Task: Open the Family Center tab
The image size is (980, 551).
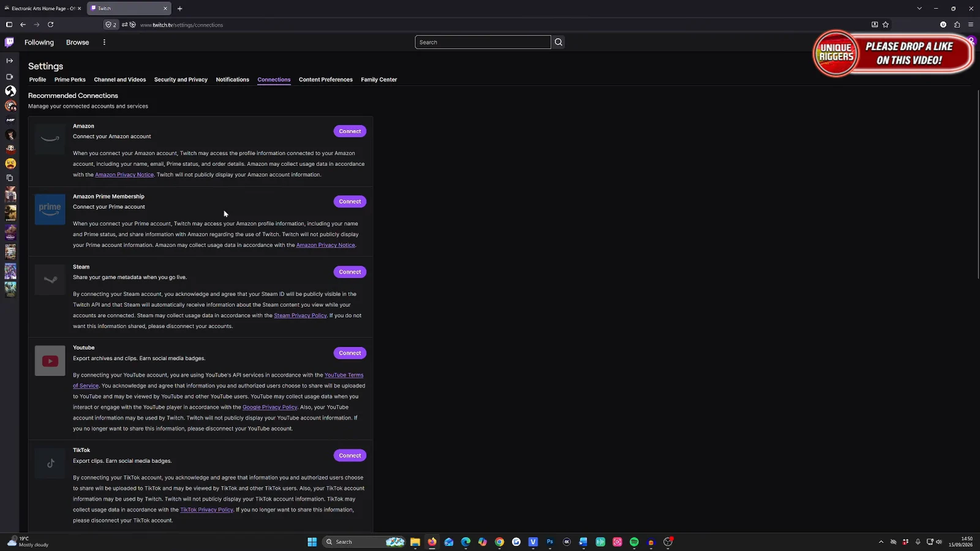Action: tap(379, 80)
